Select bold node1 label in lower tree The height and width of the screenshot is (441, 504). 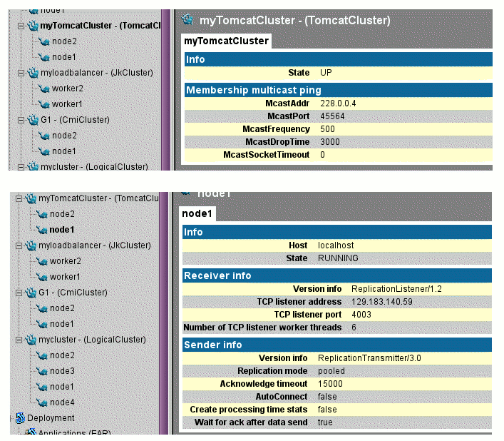point(62,230)
